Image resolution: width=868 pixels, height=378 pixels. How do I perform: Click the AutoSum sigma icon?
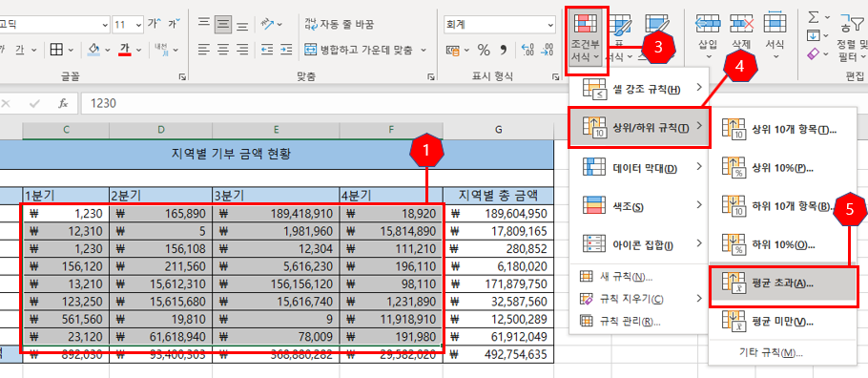click(x=814, y=17)
